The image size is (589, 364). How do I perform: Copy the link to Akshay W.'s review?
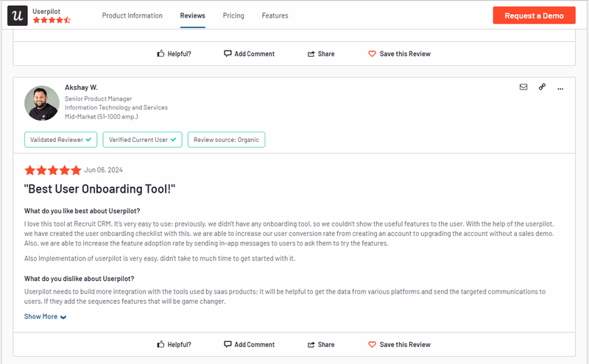point(542,87)
